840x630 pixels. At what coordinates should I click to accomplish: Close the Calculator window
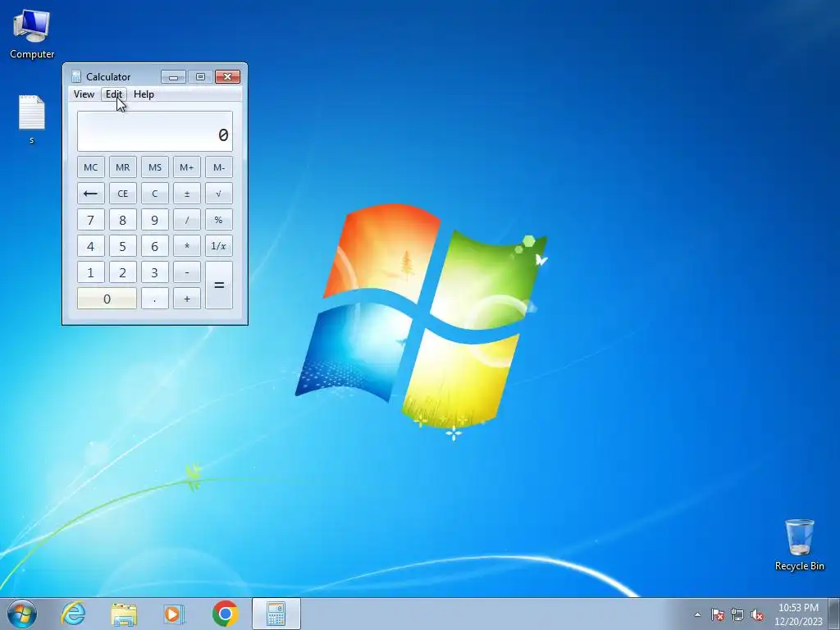228,76
